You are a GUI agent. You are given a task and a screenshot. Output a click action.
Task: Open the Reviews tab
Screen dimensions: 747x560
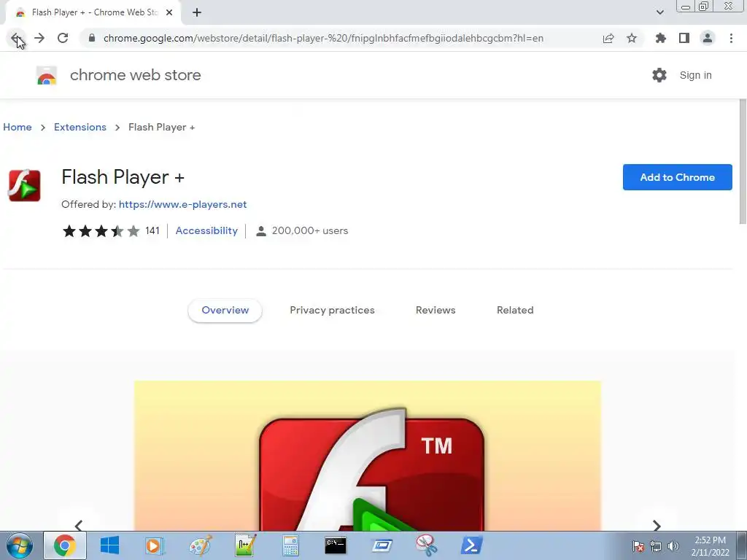(436, 310)
